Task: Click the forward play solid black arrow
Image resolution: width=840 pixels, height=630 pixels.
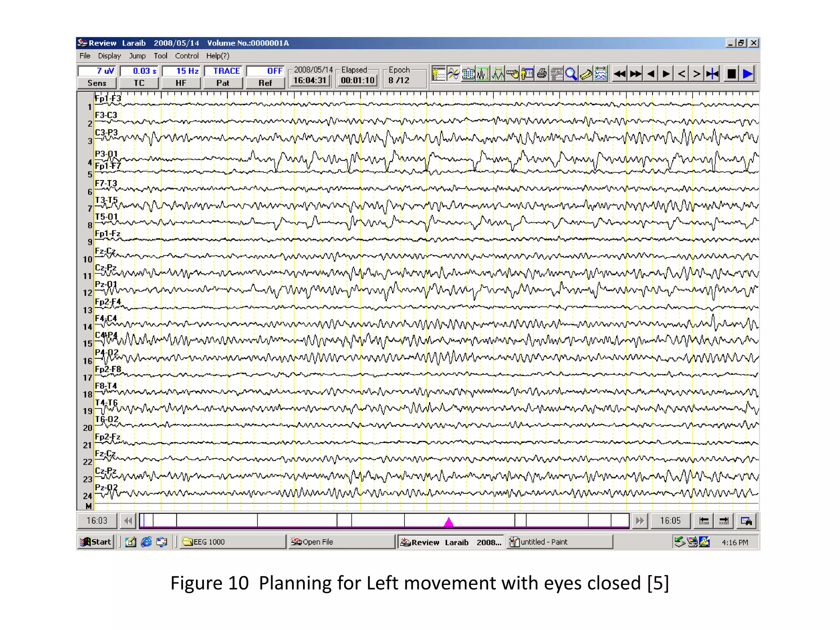Action: click(666, 74)
